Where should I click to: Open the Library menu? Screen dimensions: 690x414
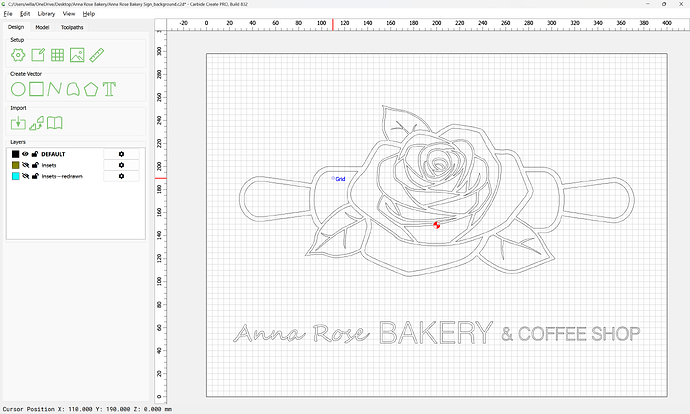point(46,14)
